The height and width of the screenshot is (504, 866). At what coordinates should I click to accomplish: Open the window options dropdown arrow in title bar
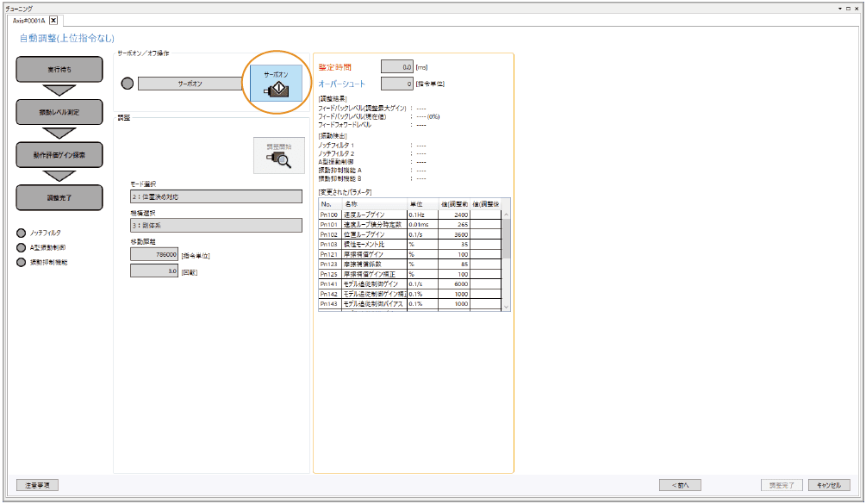[x=838, y=7]
